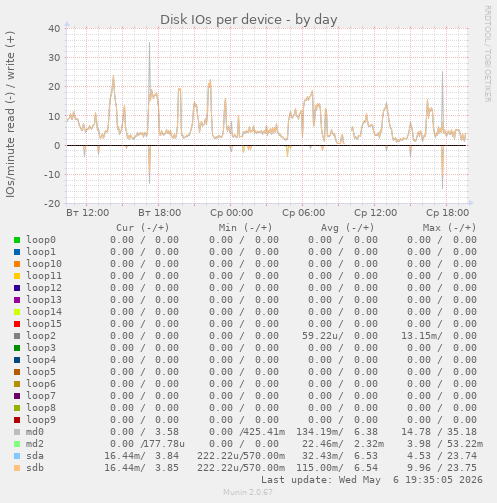Click the 'Avg (-/+)' column header
The width and height of the screenshot is (497, 503).
(x=348, y=228)
